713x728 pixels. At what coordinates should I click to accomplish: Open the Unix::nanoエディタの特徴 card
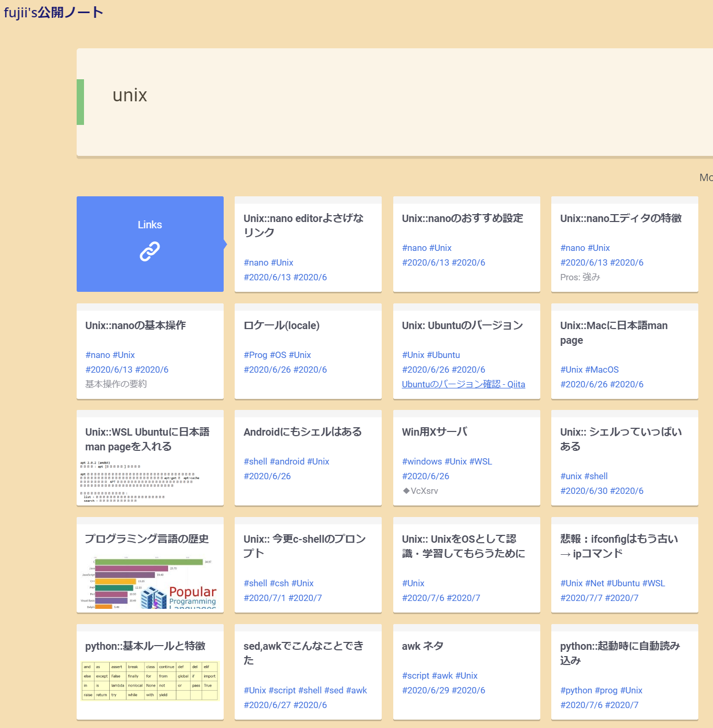click(625, 244)
